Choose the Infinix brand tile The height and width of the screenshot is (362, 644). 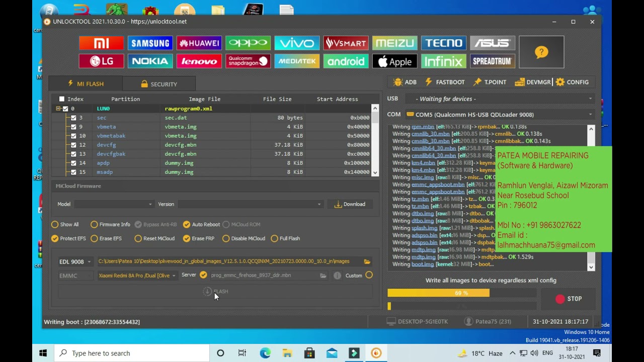coord(443,61)
